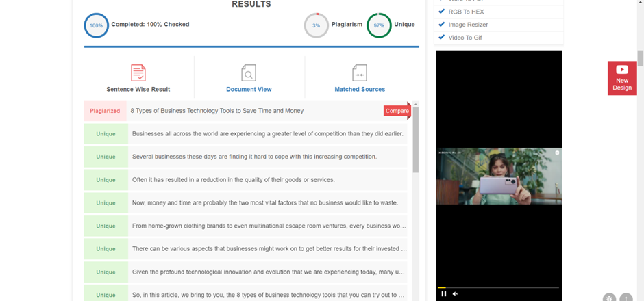Click the Plagiarized label on first row
The image size is (644, 301).
pos(105,111)
